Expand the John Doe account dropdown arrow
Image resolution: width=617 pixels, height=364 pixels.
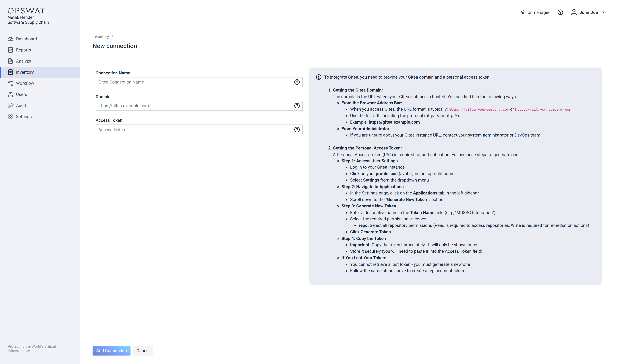tap(603, 12)
